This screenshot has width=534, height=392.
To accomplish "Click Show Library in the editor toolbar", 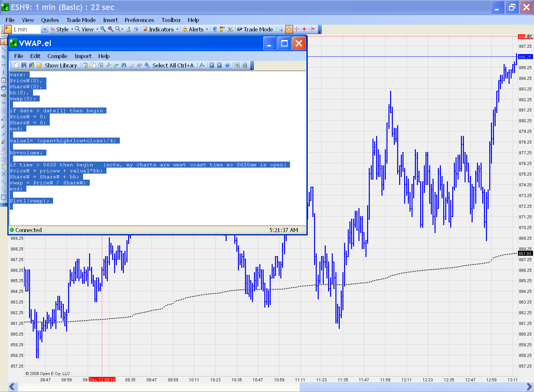I will point(61,65).
